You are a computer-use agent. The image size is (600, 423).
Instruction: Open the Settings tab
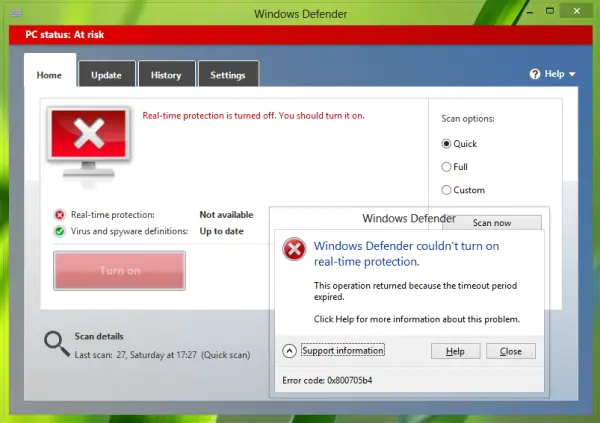228,75
